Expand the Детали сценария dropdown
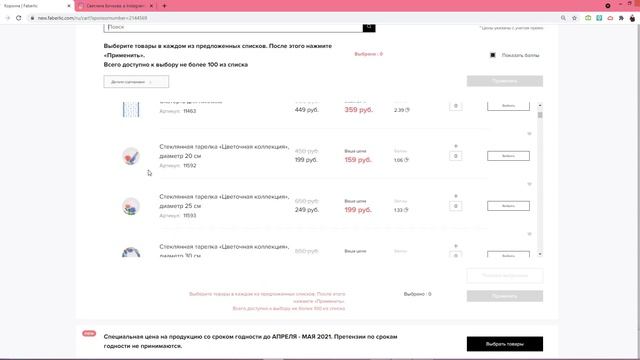The width and height of the screenshot is (640, 360). coord(136,82)
